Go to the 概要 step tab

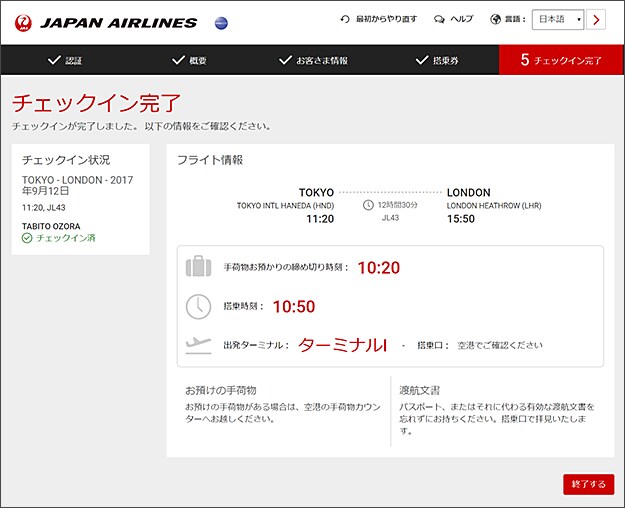point(189,60)
